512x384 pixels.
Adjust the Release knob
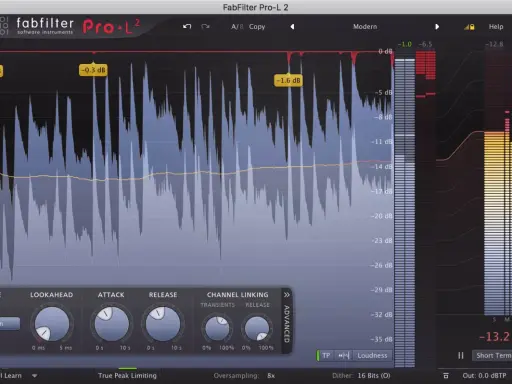(x=163, y=324)
